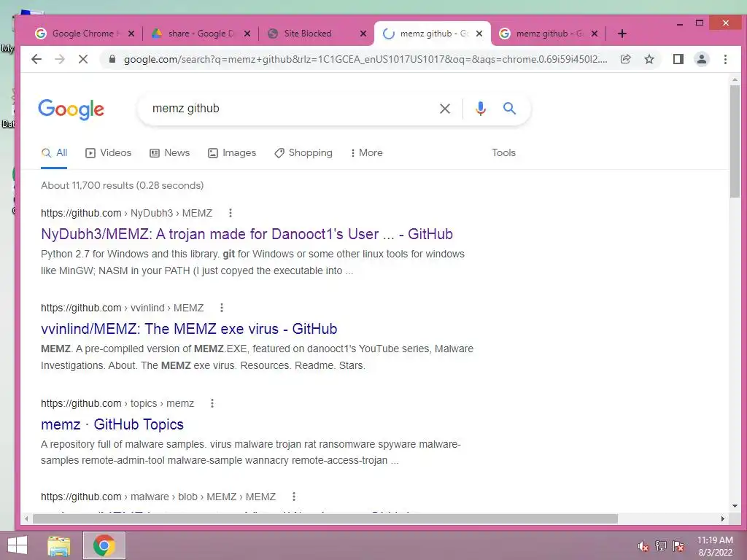Bookmark this tab with the star

point(649,59)
